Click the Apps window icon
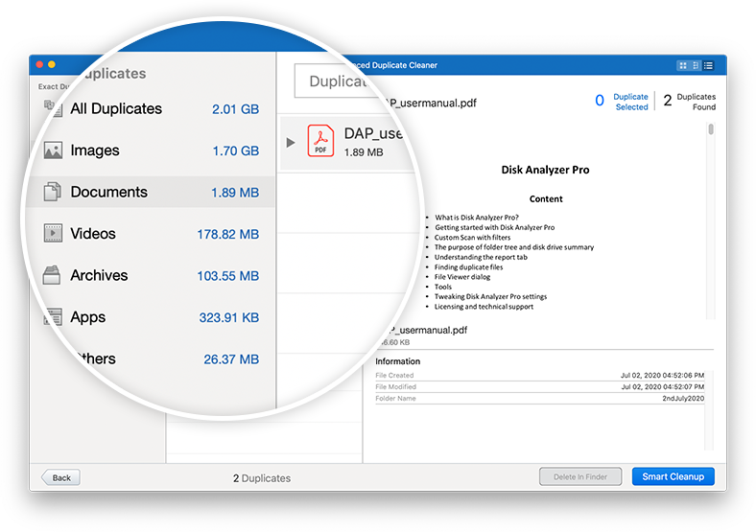The width and height of the screenshot is (756, 532). coord(53,317)
